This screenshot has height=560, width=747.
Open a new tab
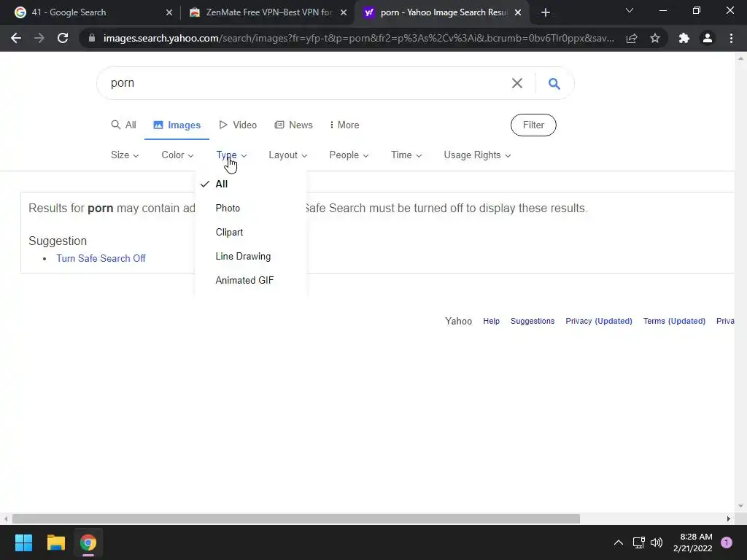pyautogui.click(x=546, y=12)
